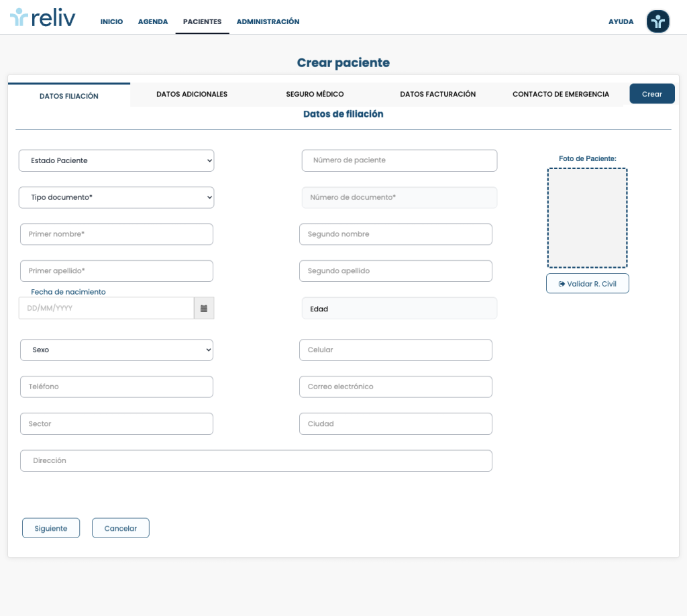Cancel patient creation with Cancelar
The width and height of the screenshot is (687, 616).
[x=121, y=528]
